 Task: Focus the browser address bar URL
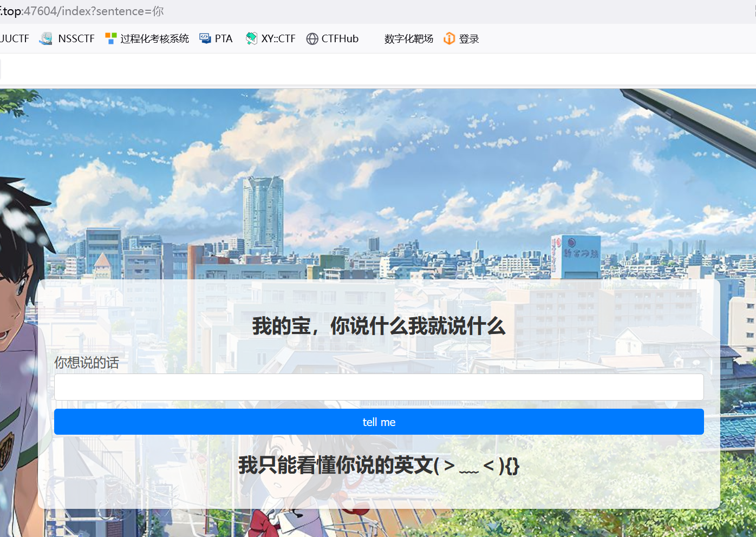tap(81, 11)
